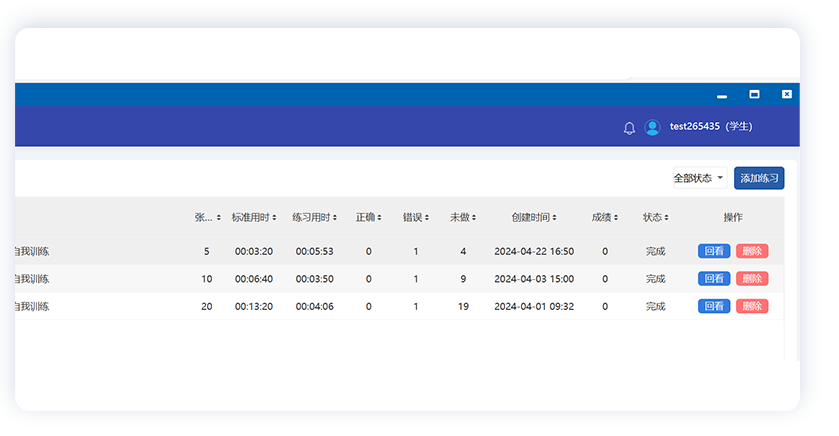Click the 添加练习 button

pyautogui.click(x=759, y=178)
